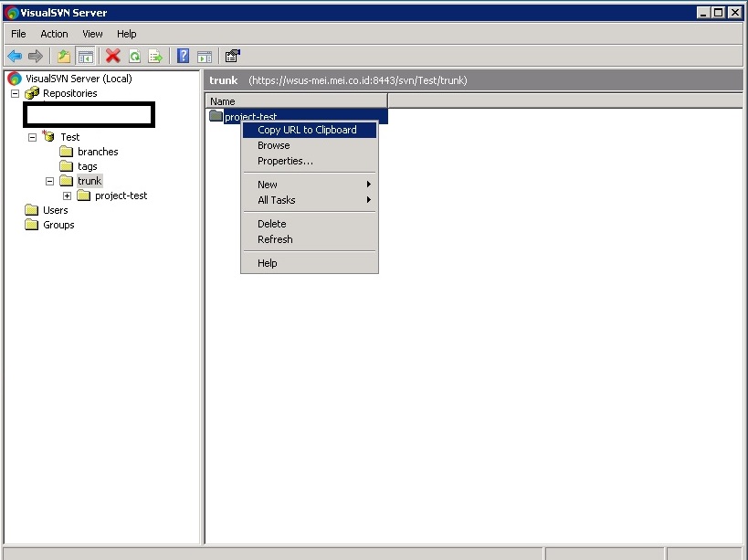
Task: Choose Copy URL to Clipboard
Action: click(306, 130)
